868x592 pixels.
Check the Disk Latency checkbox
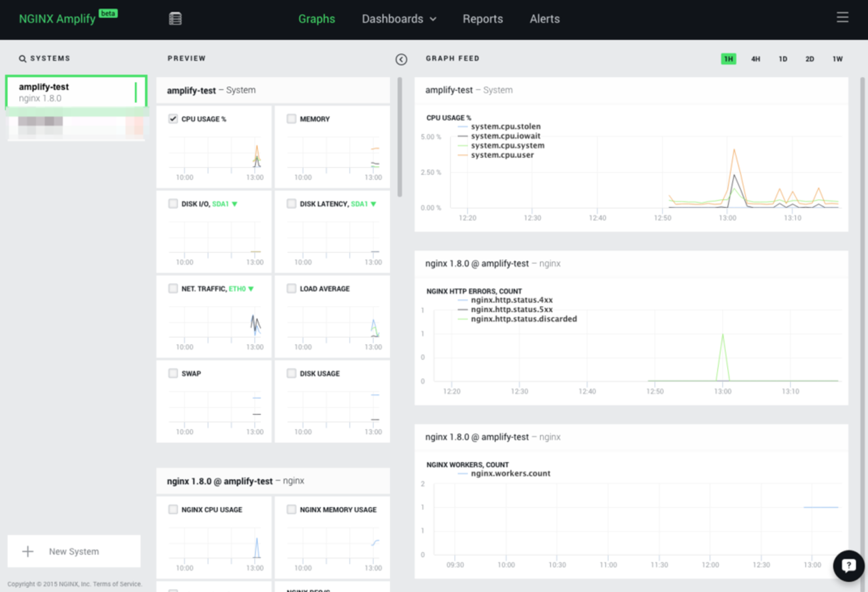(291, 204)
